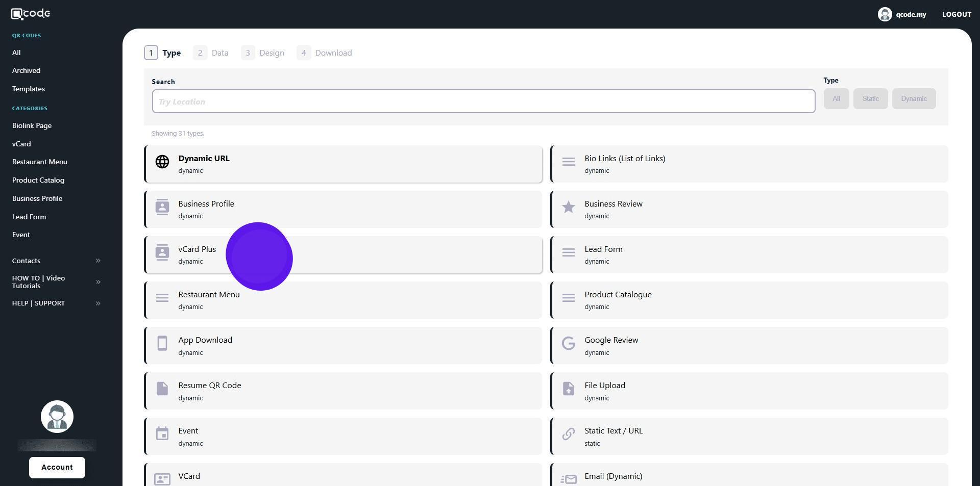Show All types filter
The width and height of the screenshot is (980, 486).
(836, 99)
